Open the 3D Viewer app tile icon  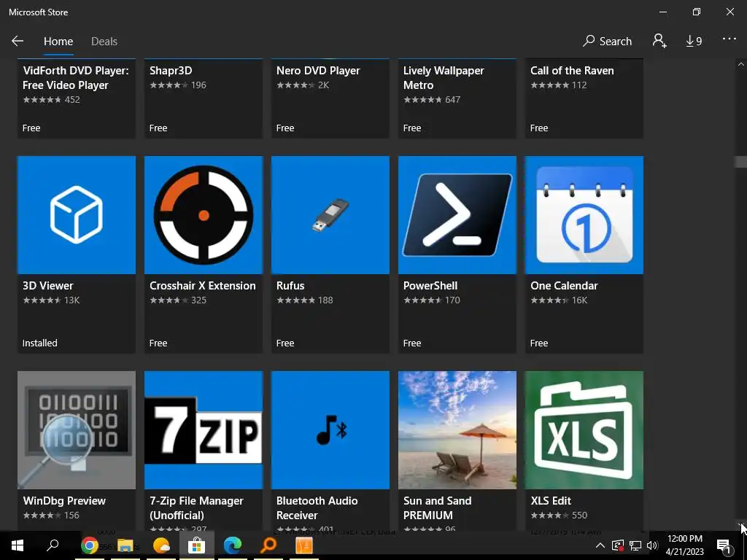76,215
